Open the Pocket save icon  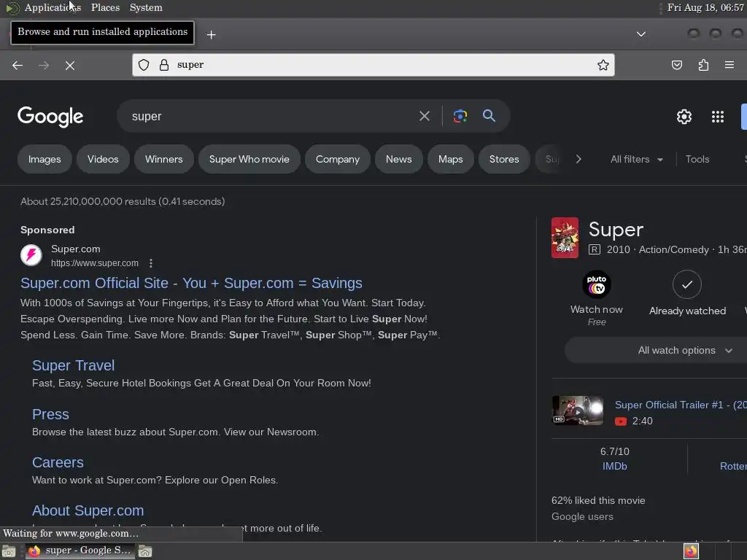tap(676, 65)
